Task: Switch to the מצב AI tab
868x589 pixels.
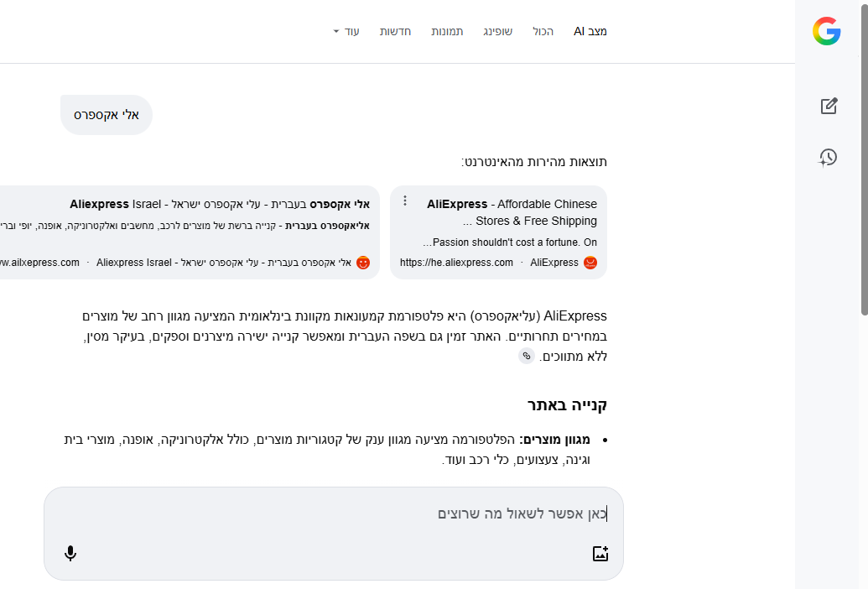Action: [590, 32]
